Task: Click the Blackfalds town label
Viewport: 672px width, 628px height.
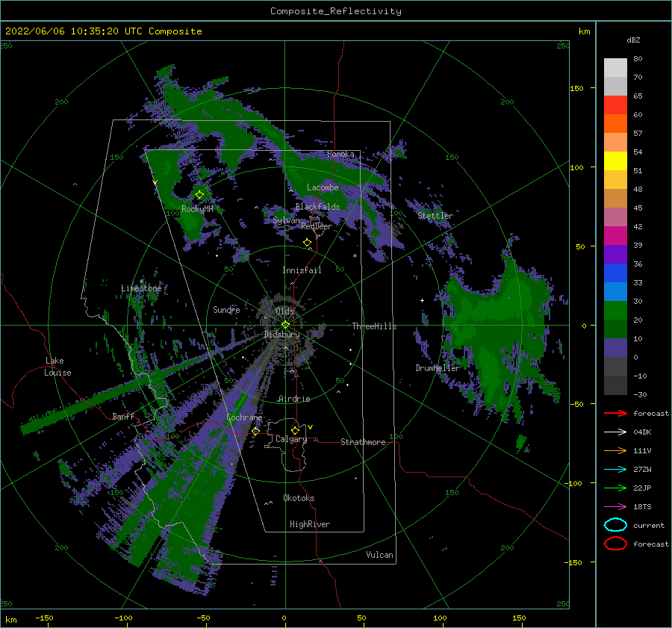Action: (317, 207)
